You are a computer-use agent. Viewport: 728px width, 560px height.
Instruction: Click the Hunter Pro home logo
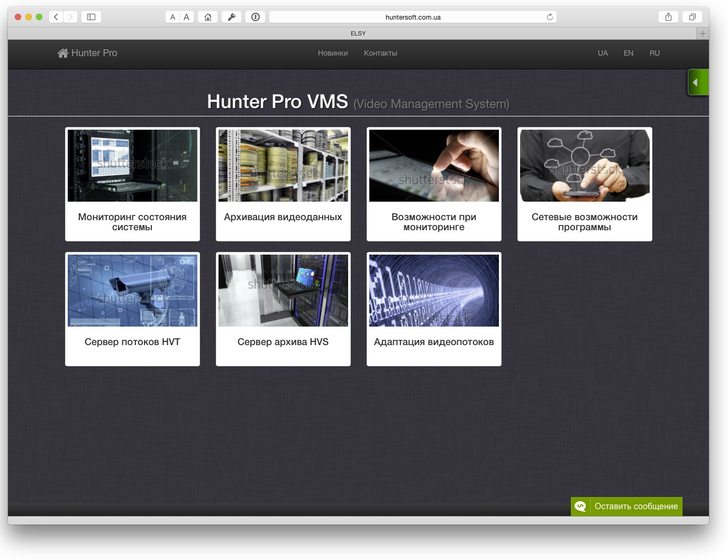click(x=87, y=53)
